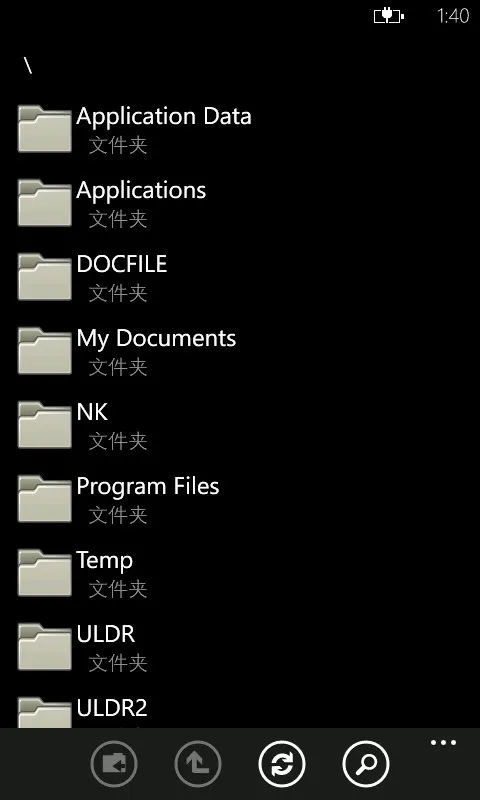Click the Program Files folder name

click(x=148, y=486)
